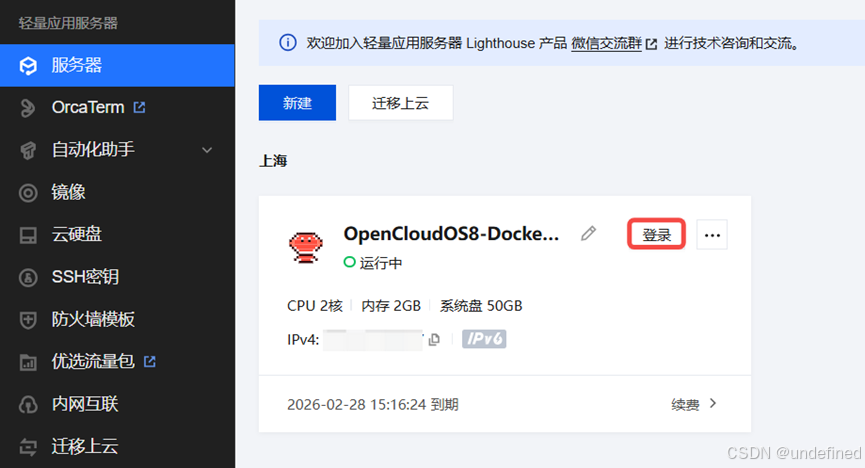Click the 上海 region heading
Viewport: 865px width, 468px height.
[x=273, y=161]
